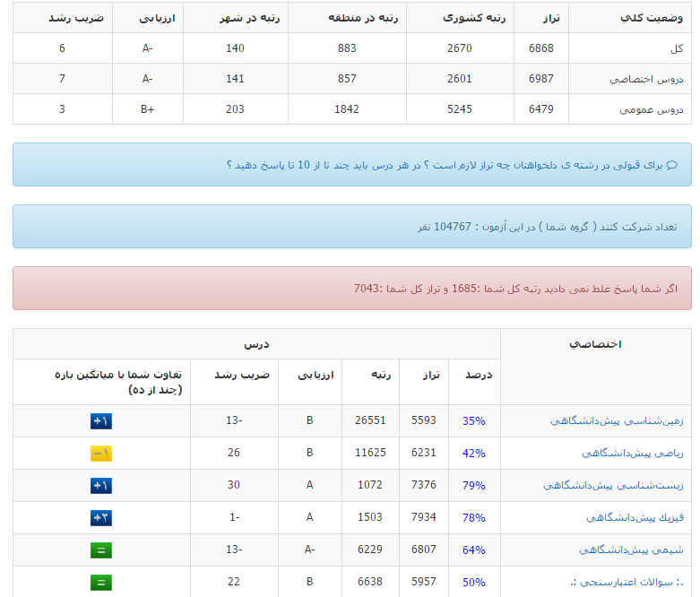Click regional rank value 883
Image resolution: width=700 pixels, height=597 pixels.
coord(347,48)
